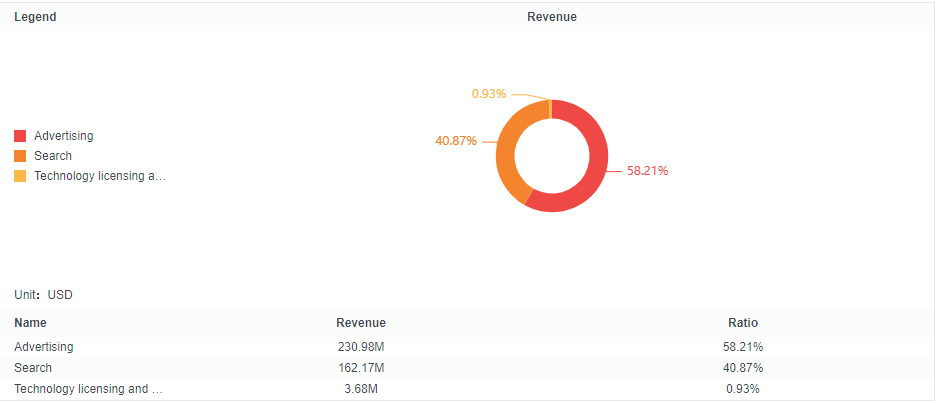Click the 3.68M revenue cell
The image size is (936, 403).
coord(361,389)
